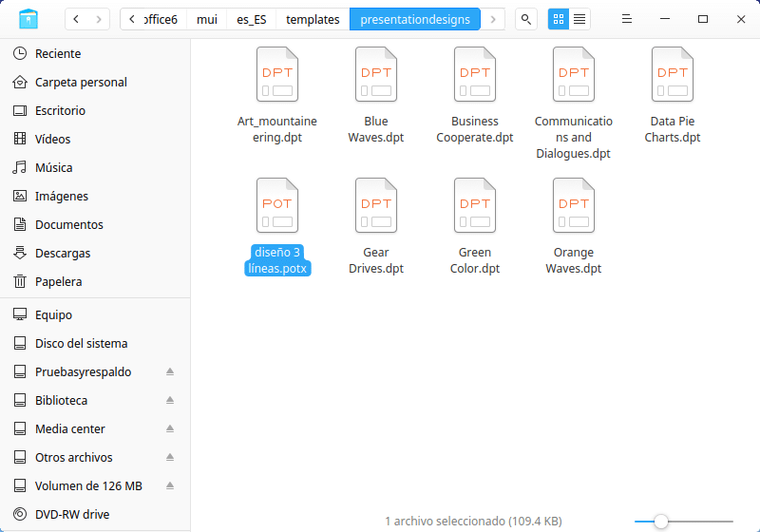
Task: Select the presentationdesigns breadcrumb
Action: tap(415, 19)
